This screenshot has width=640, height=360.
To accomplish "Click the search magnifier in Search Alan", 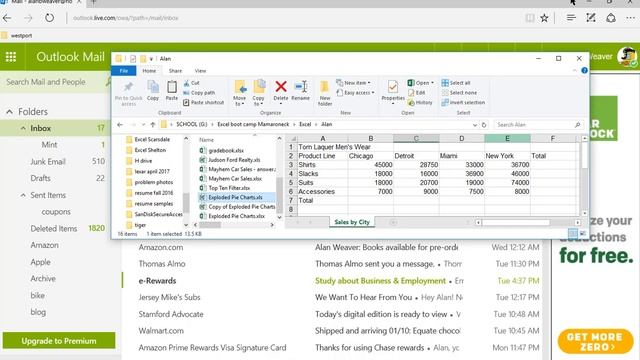I will (x=578, y=125).
